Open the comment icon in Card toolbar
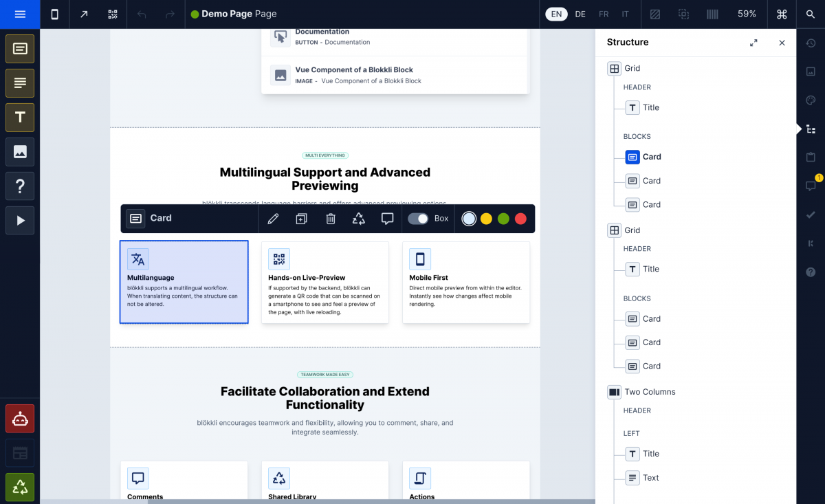The width and height of the screenshot is (825, 504). [x=387, y=219]
